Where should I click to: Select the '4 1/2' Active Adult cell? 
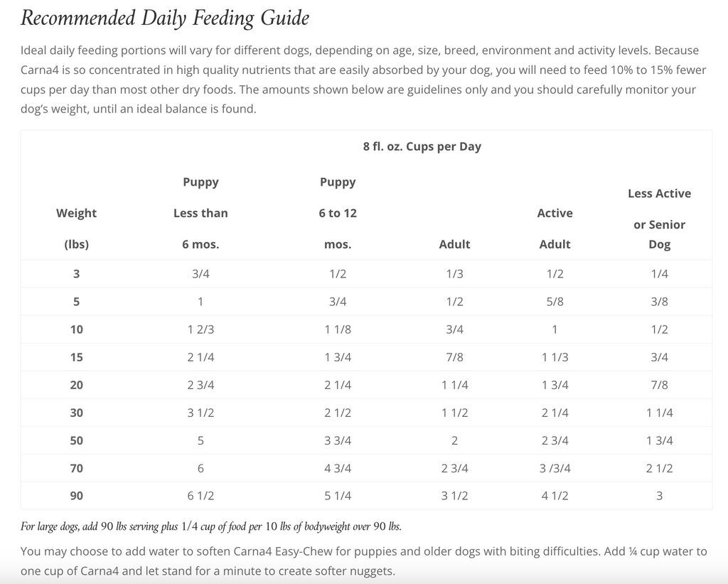(555, 496)
